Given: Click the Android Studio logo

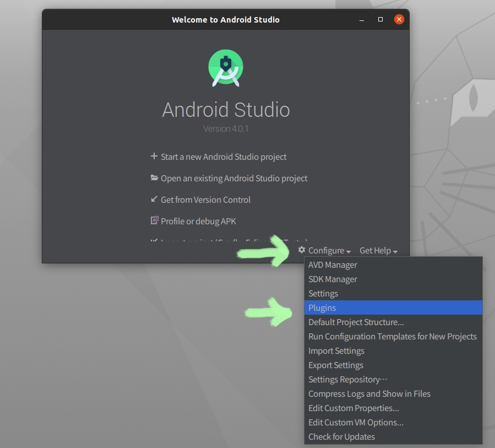Looking at the screenshot, I should pyautogui.click(x=226, y=68).
